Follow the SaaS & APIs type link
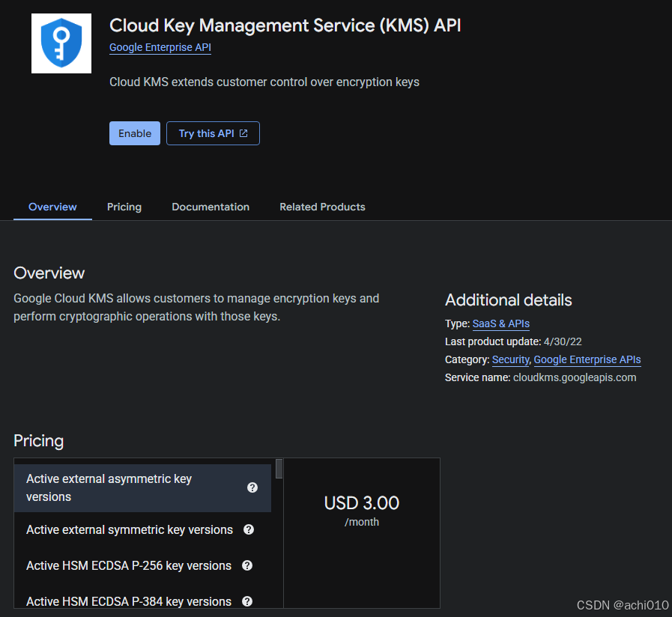This screenshot has height=617, width=672. coord(501,323)
